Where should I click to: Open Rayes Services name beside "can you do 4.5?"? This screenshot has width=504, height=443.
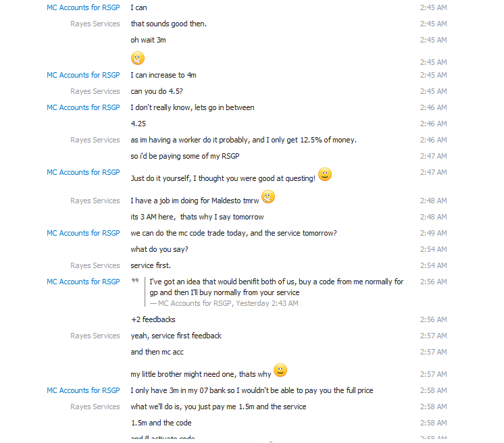[95, 91]
